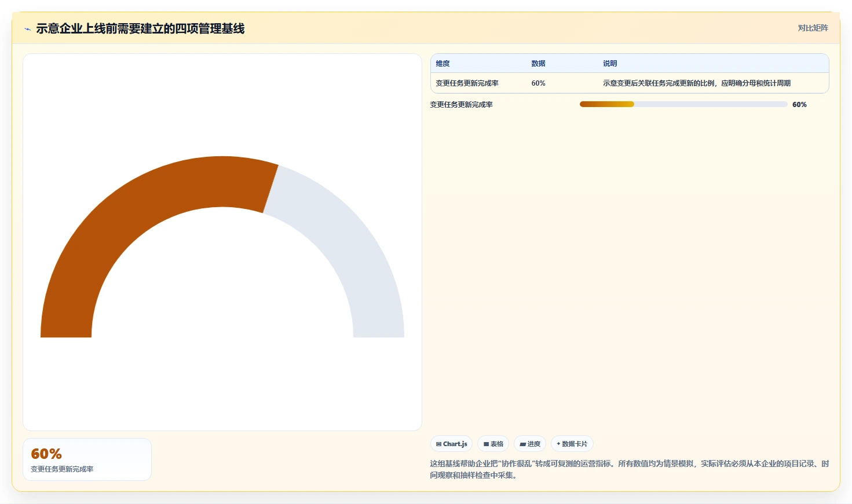Click the card title 示意企业上线前需要建立的四项管理基线

[140, 28]
